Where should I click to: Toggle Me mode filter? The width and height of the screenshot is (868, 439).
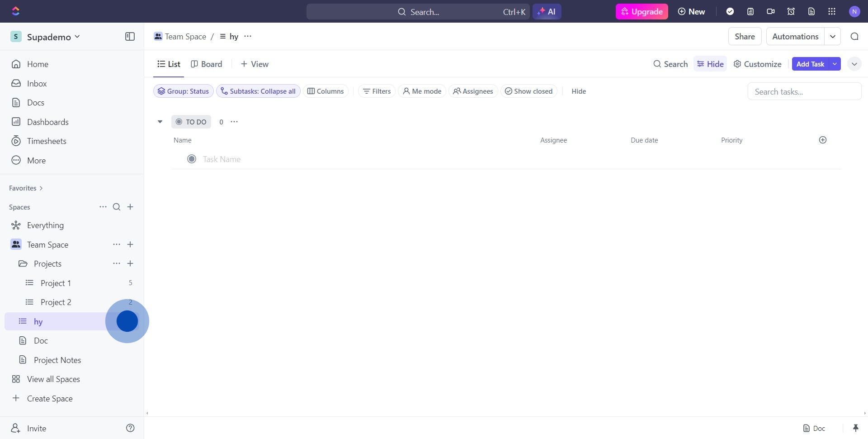pyautogui.click(x=422, y=91)
